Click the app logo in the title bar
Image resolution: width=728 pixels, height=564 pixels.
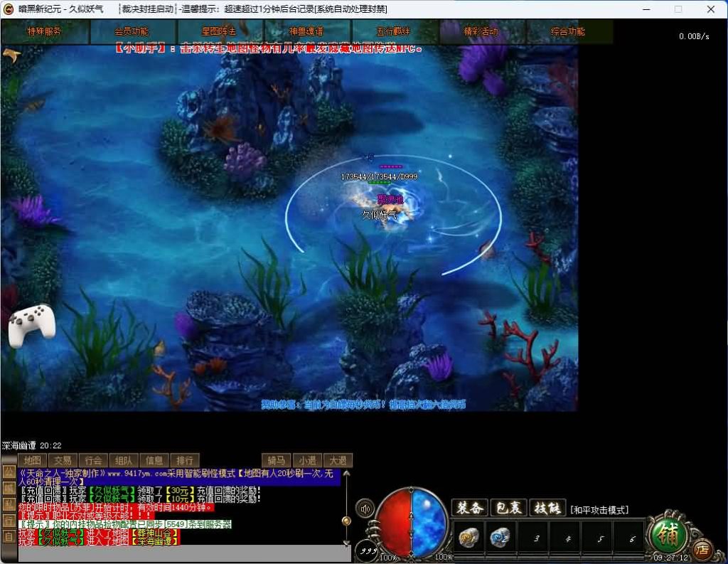9,9
